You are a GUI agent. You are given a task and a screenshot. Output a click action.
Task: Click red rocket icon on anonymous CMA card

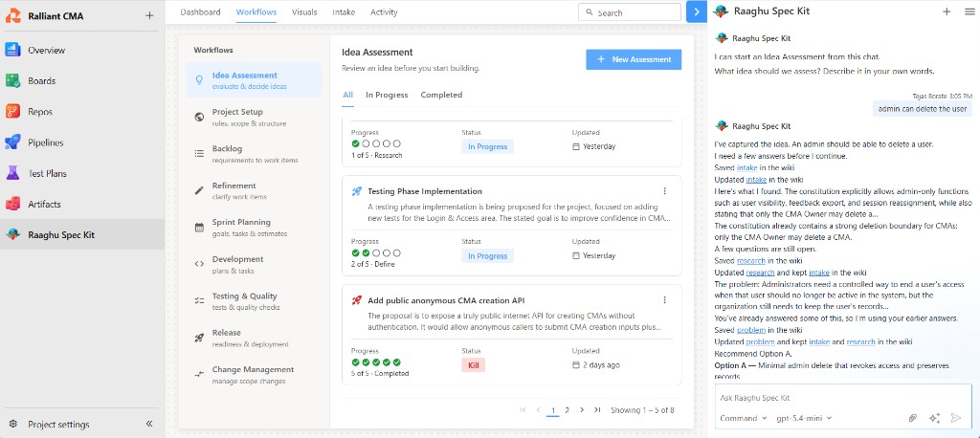356,300
